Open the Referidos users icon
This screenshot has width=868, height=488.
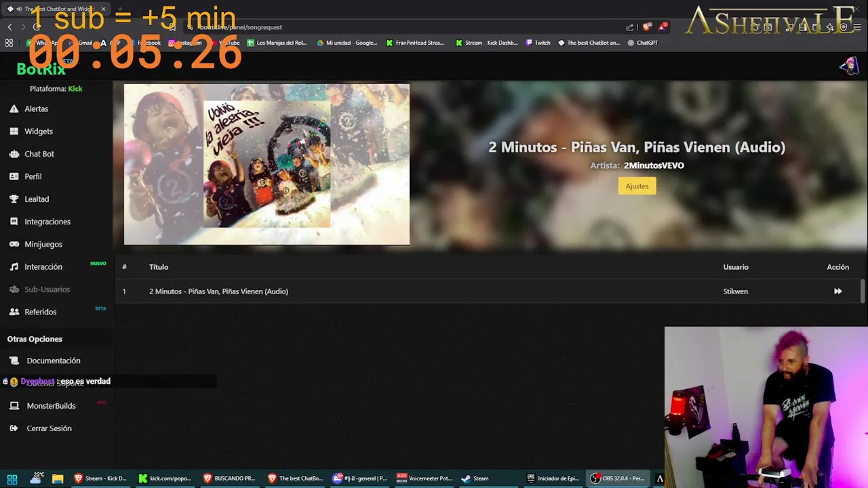14,312
